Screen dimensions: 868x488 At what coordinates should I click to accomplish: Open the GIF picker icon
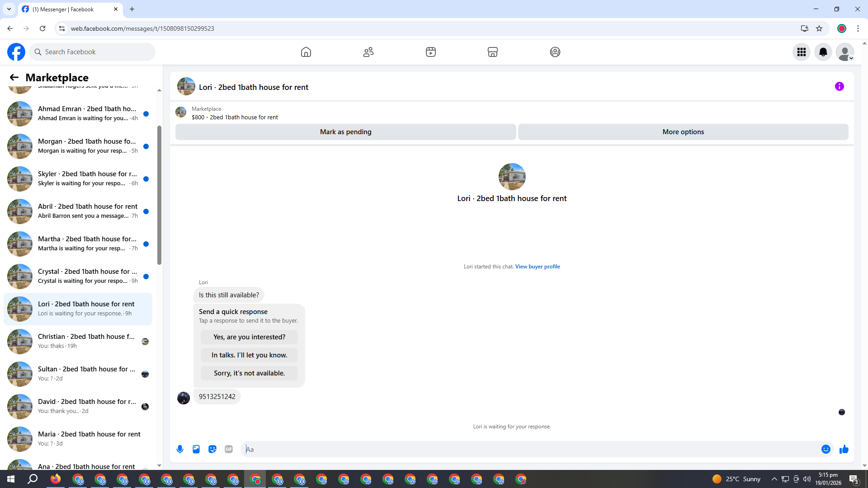tap(229, 449)
